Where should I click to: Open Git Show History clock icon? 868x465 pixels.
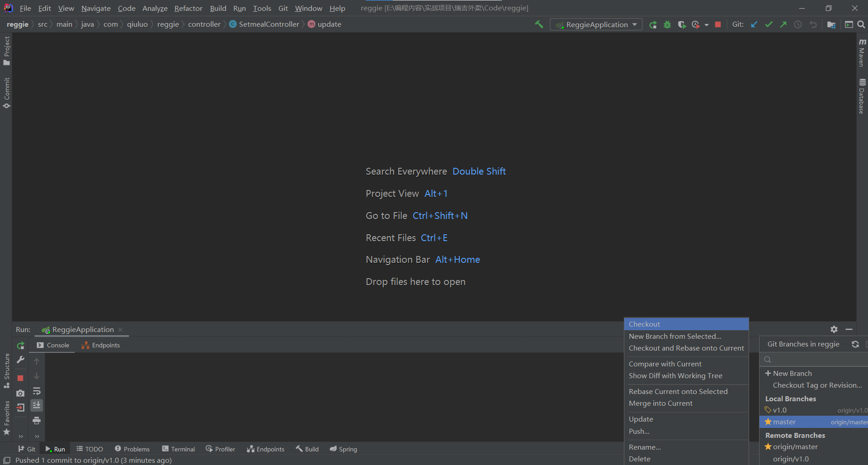(x=798, y=24)
